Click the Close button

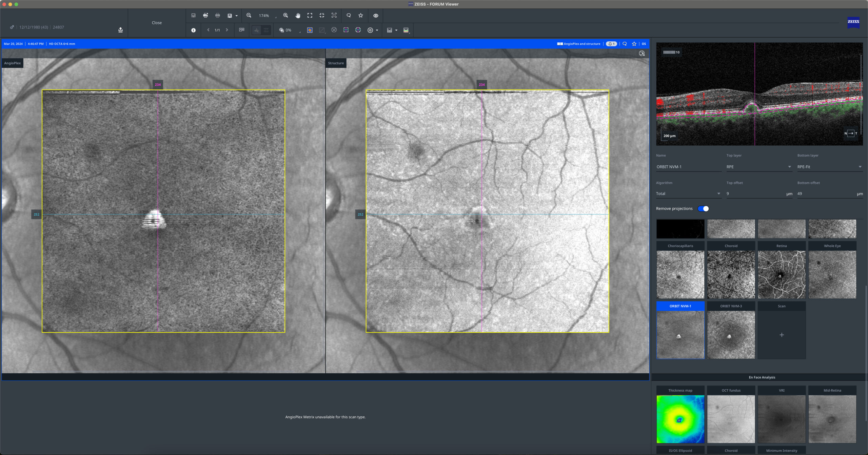[157, 23]
